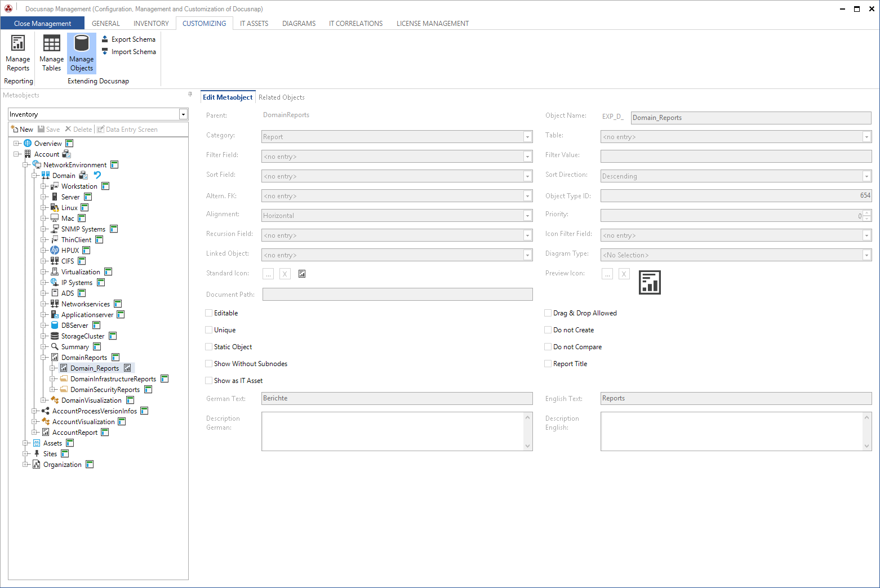Click the StorageCluster icon
The image size is (880, 588).
(55, 336)
